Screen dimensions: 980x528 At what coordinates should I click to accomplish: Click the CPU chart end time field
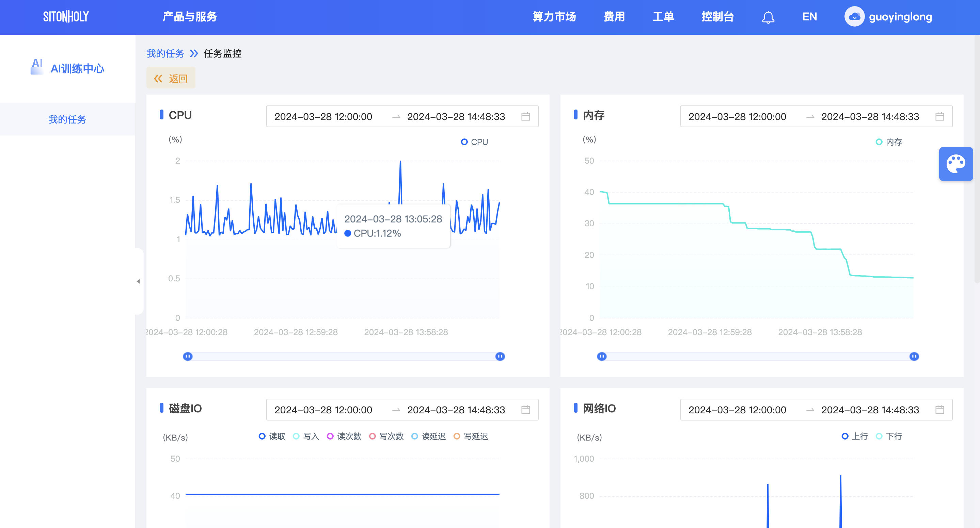tap(456, 116)
